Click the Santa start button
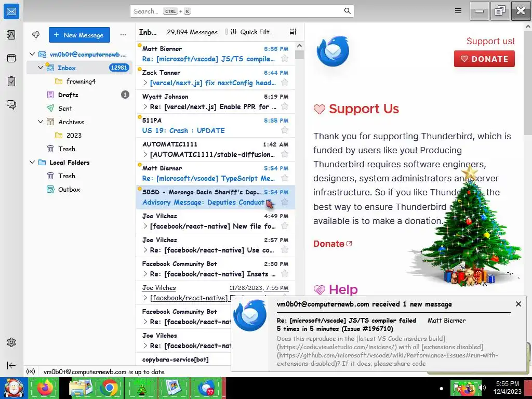The height and width of the screenshot is (399, 532). [x=14, y=388]
